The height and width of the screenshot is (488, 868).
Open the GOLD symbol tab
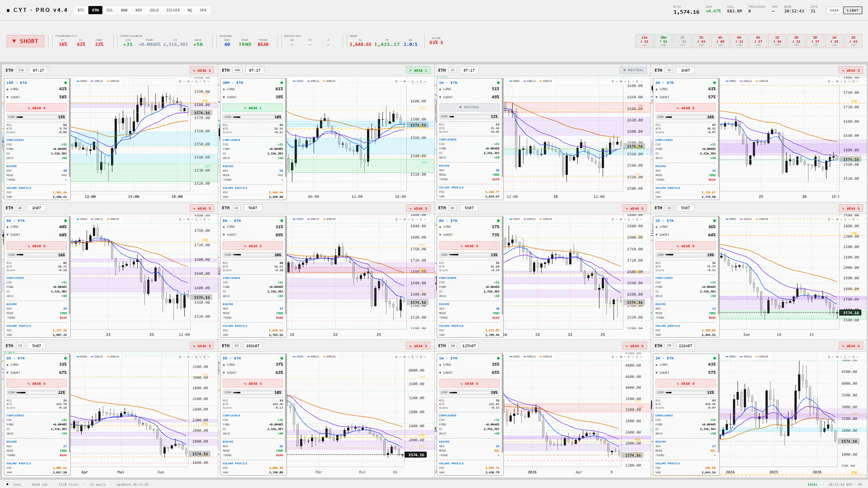[154, 10]
